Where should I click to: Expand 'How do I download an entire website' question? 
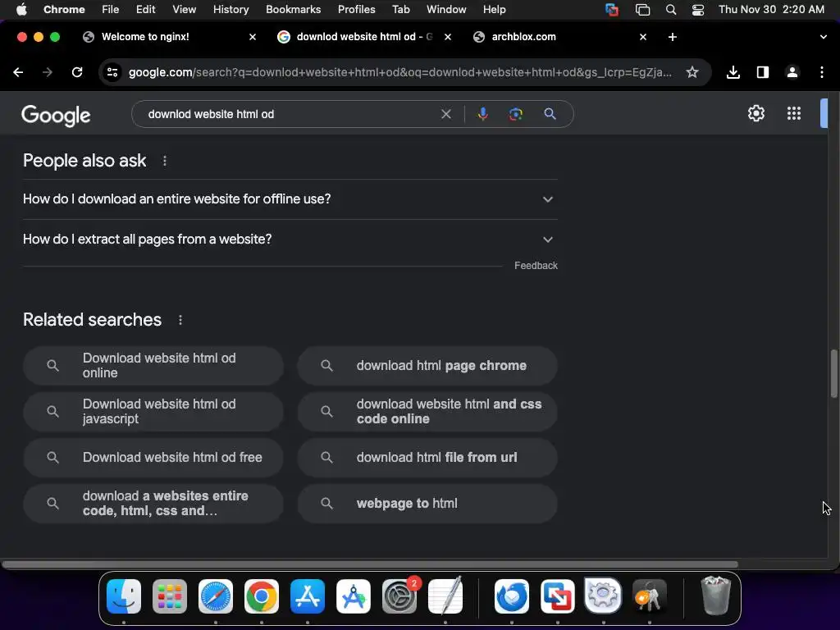point(290,199)
